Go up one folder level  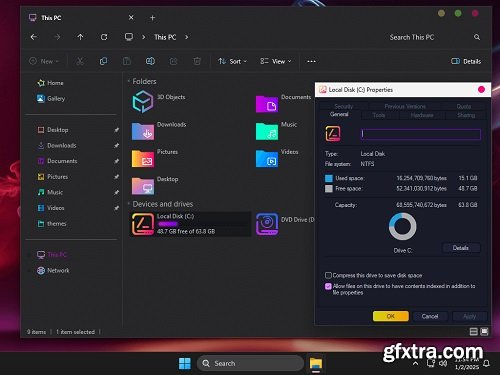pyautogui.click(x=80, y=37)
